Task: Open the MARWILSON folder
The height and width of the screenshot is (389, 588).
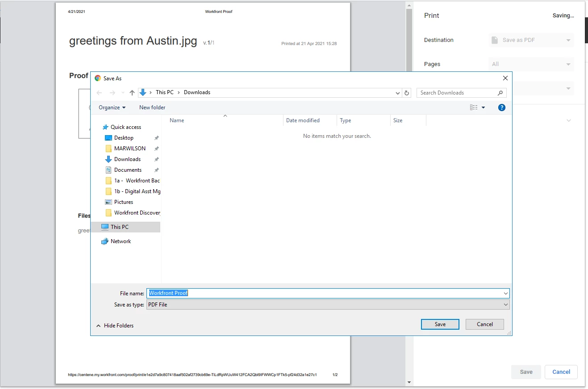Action: pos(130,149)
